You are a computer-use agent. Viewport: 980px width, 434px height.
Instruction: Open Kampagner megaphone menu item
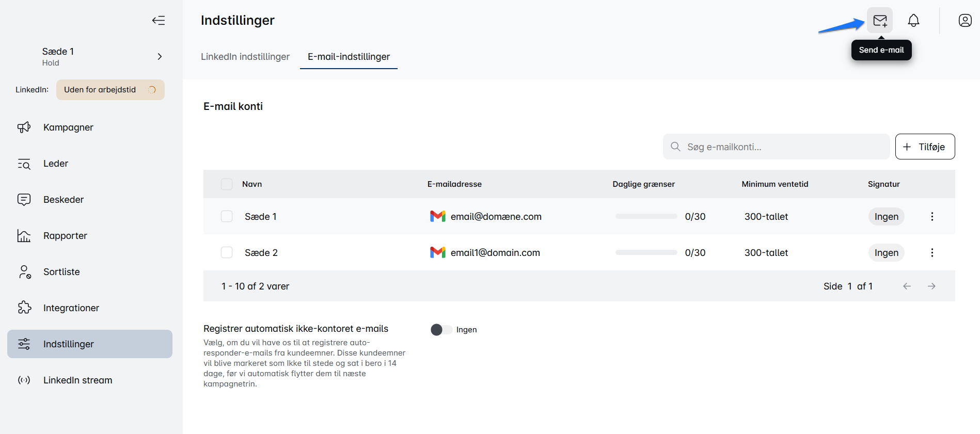click(x=68, y=127)
